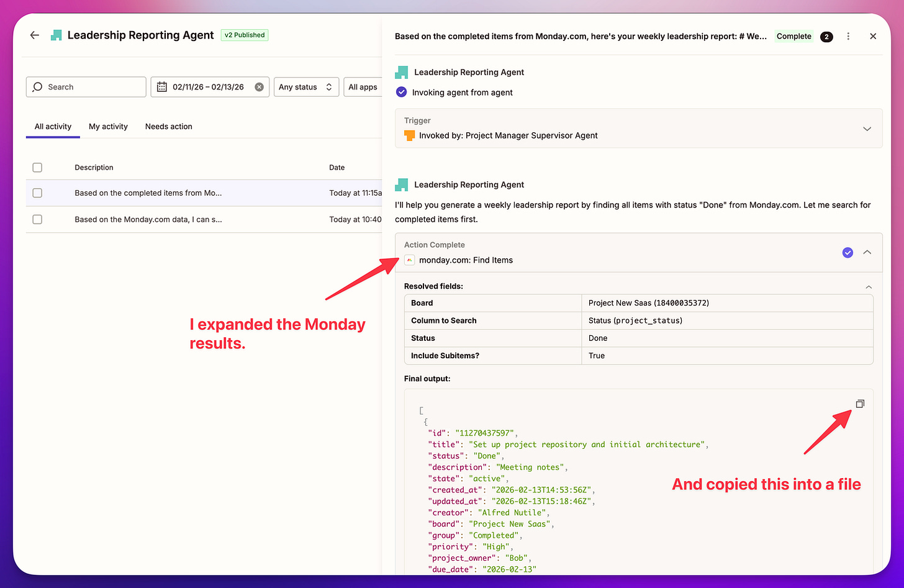Check the 'Monday.com data, I can s...' row

(x=37, y=219)
